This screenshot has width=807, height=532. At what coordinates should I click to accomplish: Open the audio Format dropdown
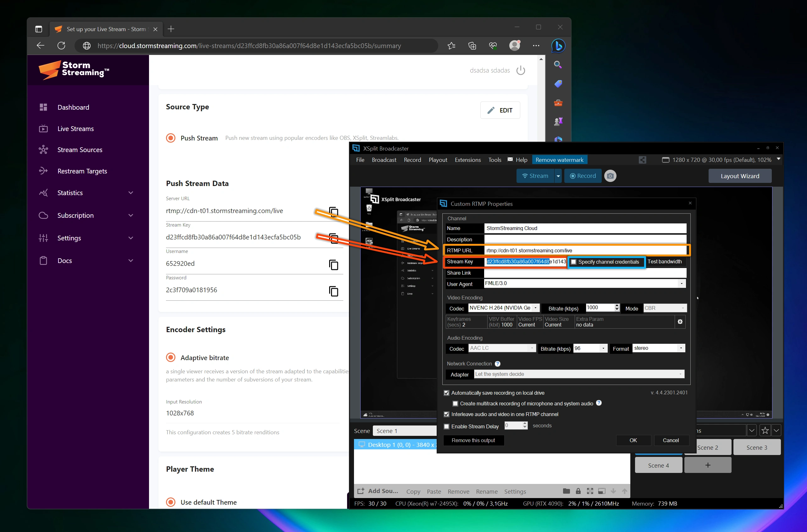click(x=681, y=348)
